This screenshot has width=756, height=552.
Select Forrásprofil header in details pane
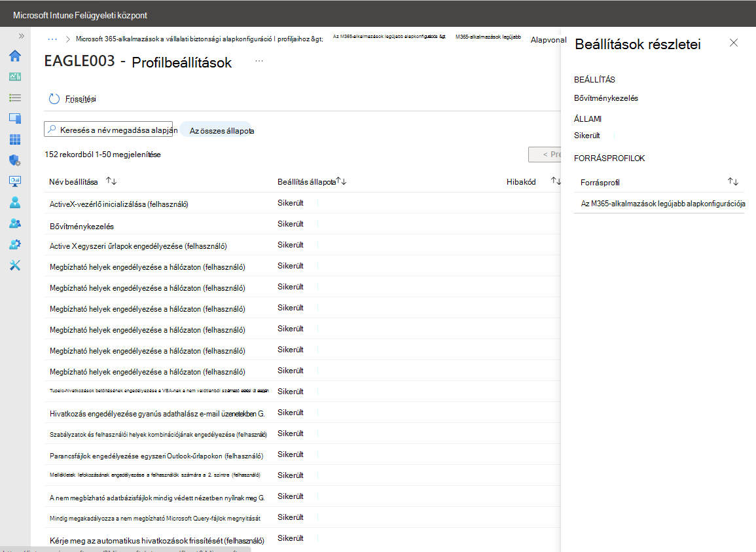tap(600, 183)
